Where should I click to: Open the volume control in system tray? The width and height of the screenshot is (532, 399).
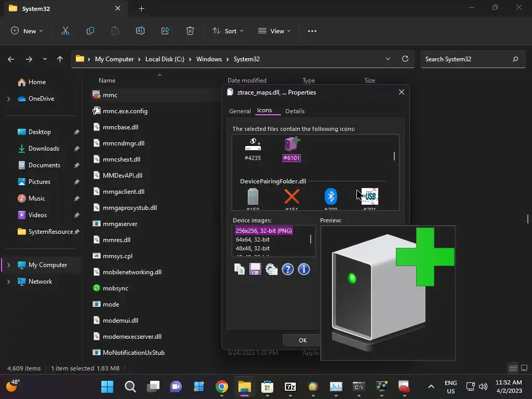tap(483, 387)
